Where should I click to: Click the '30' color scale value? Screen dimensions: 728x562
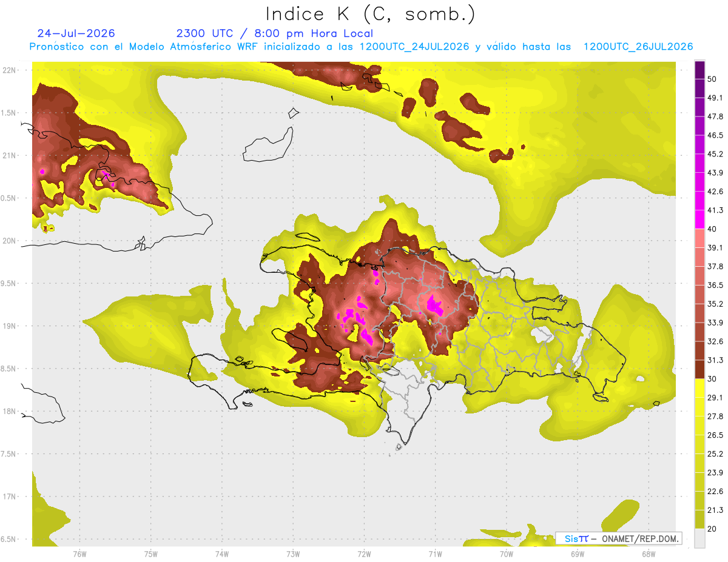tap(712, 379)
